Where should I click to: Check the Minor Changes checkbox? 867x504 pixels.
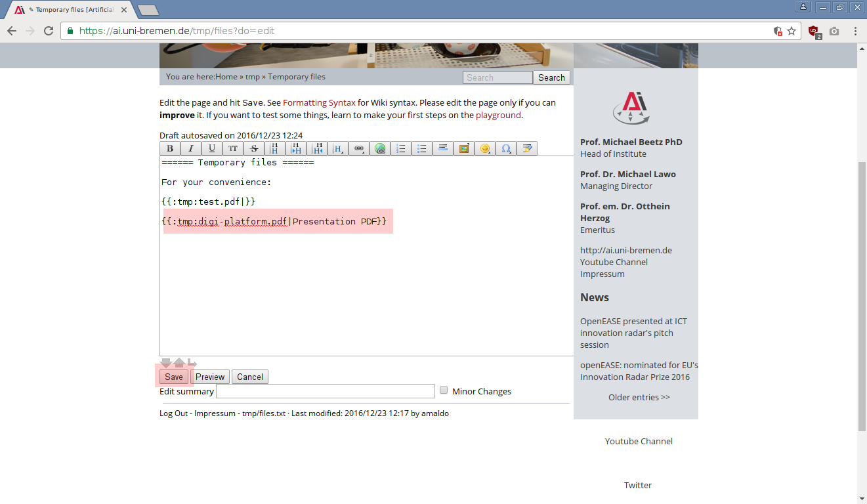click(444, 390)
